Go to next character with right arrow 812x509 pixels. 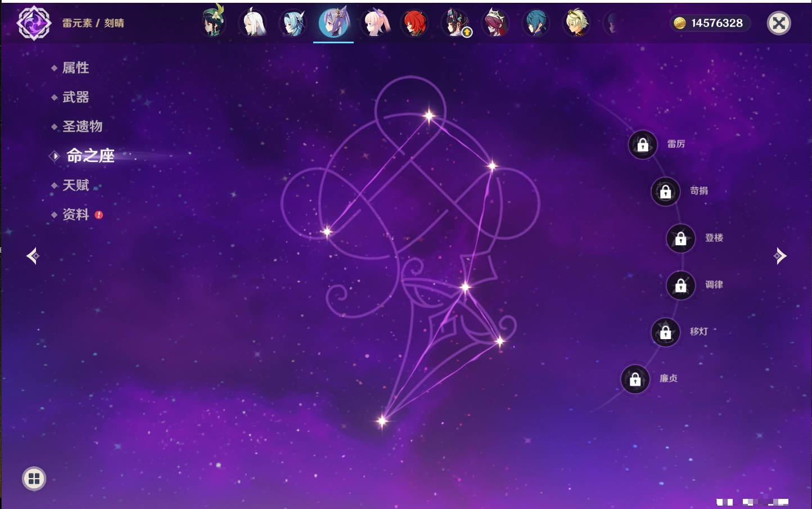pyautogui.click(x=780, y=256)
